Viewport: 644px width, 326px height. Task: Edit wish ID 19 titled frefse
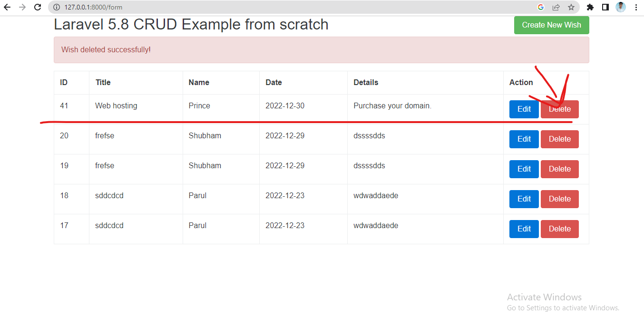click(x=524, y=169)
